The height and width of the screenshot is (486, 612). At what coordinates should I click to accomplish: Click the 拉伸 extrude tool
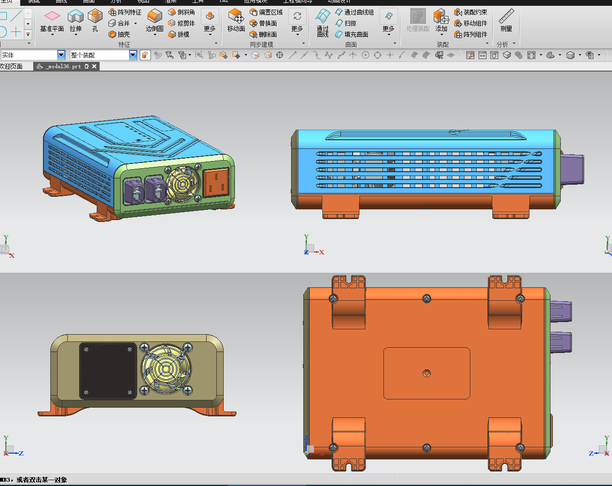(x=76, y=21)
